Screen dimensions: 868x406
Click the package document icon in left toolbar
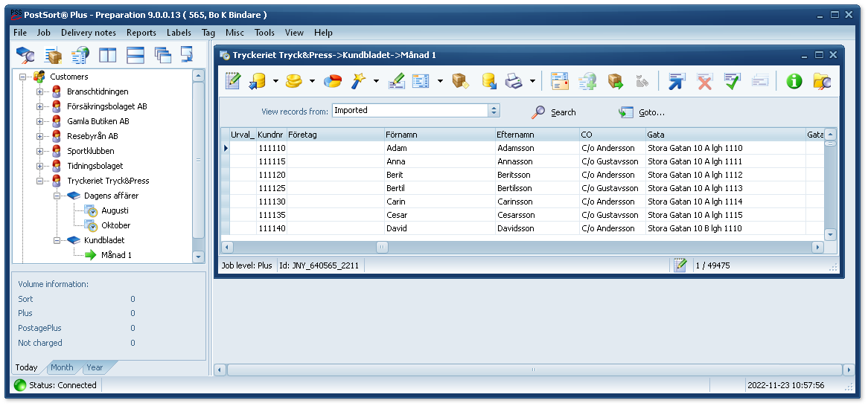pos(54,55)
